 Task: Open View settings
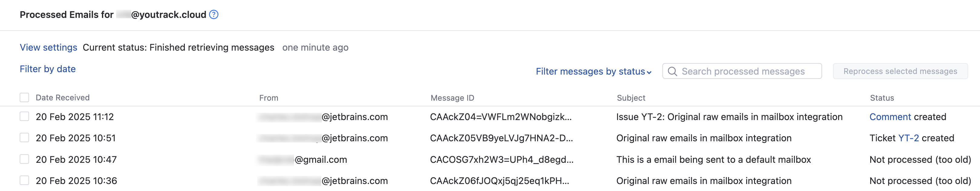tap(49, 47)
